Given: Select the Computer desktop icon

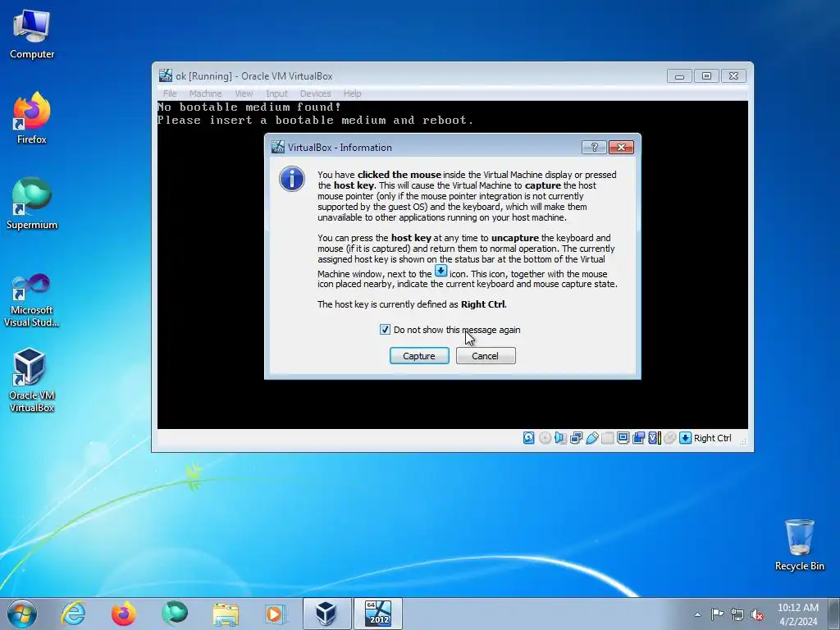Looking at the screenshot, I should click(32, 34).
